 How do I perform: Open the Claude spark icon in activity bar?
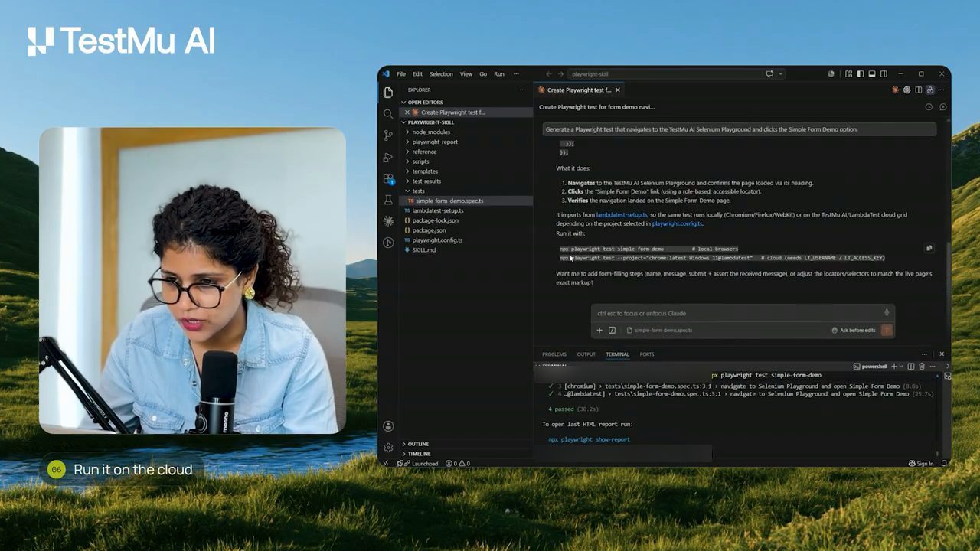coord(388,221)
